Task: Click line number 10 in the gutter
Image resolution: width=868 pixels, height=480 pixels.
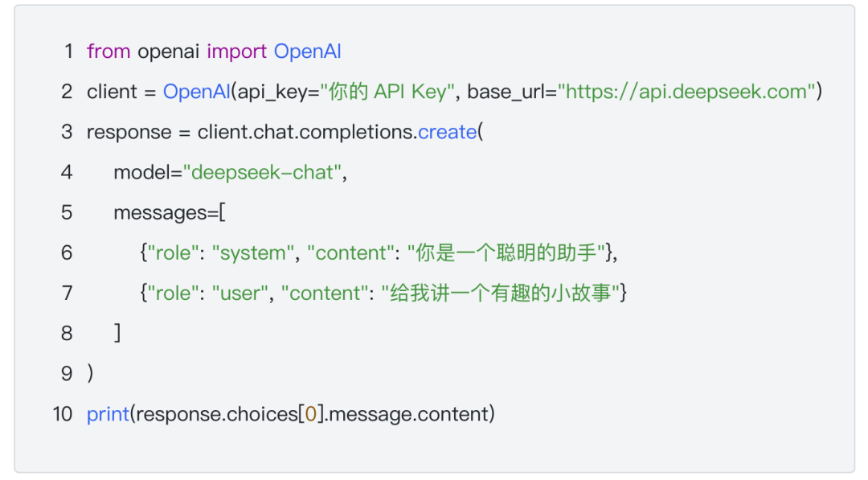Action: click(63, 414)
